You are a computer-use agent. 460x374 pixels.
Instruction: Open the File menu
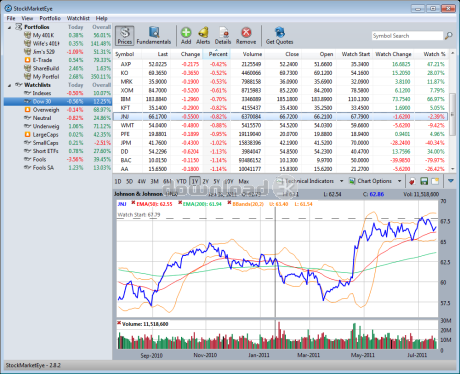11,18
